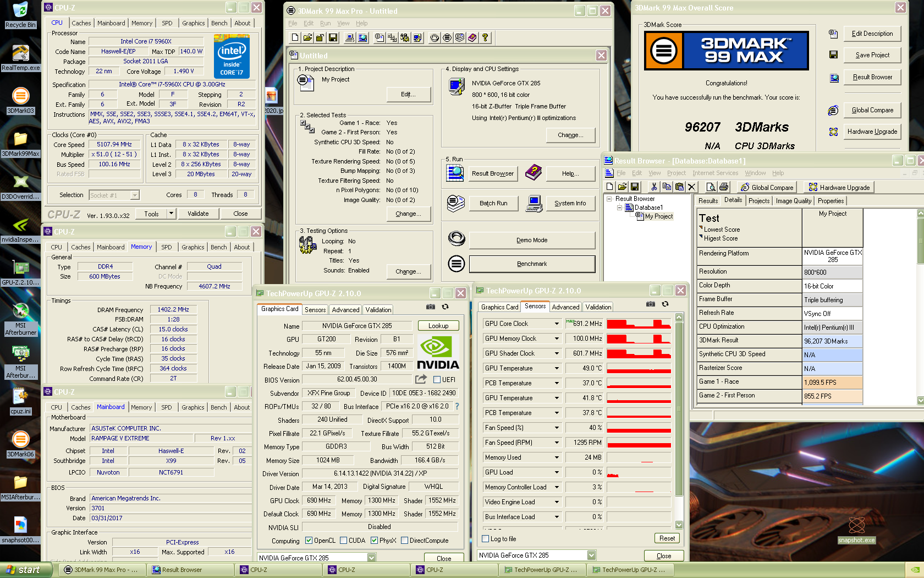The height and width of the screenshot is (578, 924).
Task: Open Advanced tab in GPU-Z Sensors window
Action: (x=565, y=307)
